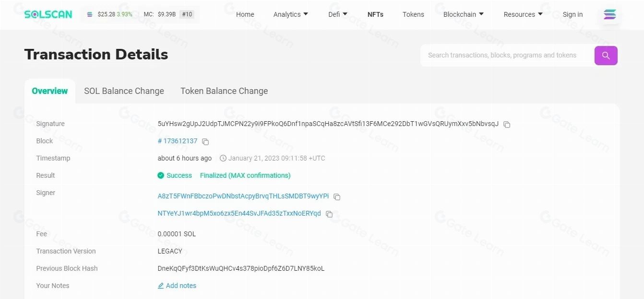644x299 pixels.
Task: Open the Resources dropdown menu
Action: pos(523,14)
